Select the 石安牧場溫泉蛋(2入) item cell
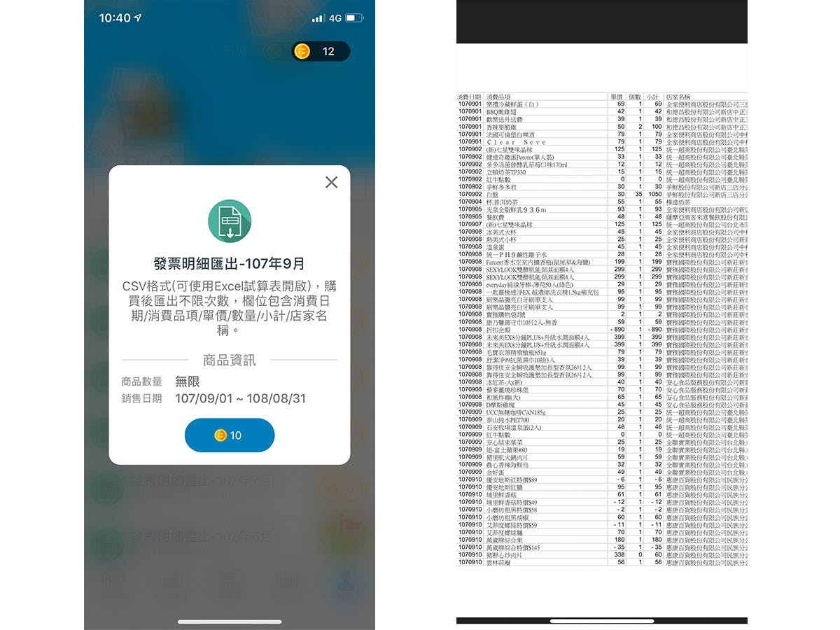Image resolution: width=840 pixels, height=630 pixels. 514,427
